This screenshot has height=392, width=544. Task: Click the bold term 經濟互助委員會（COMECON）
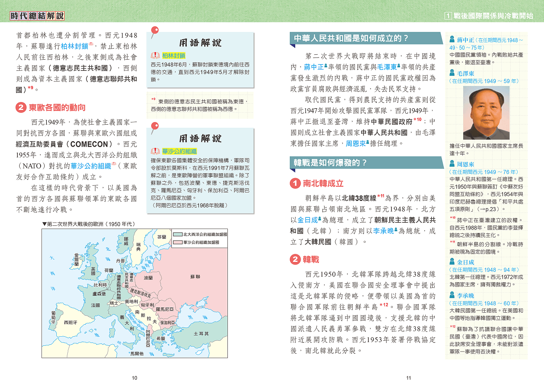(64, 144)
